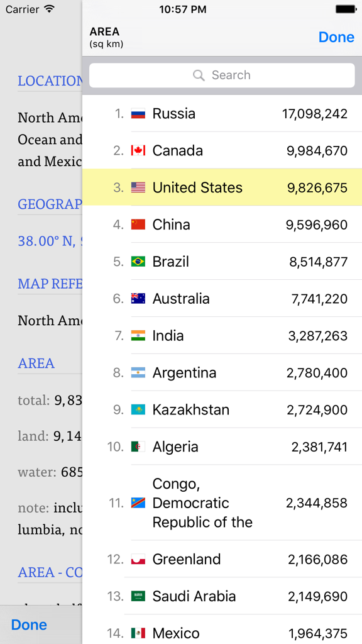Select the highlighted United States row
Image resolution: width=362 pixels, height=644 pixels.
coord(222,187)
